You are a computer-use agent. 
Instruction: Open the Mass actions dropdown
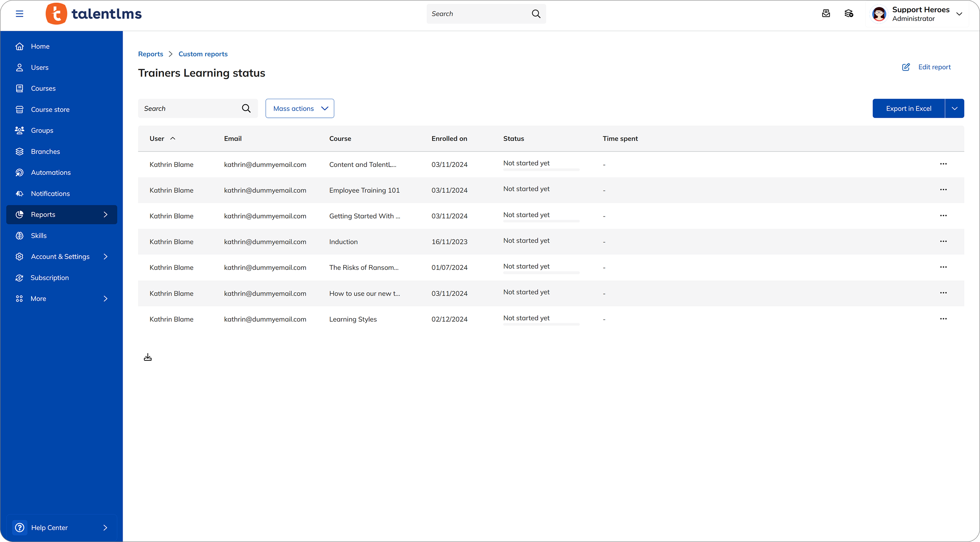point(300,108)
